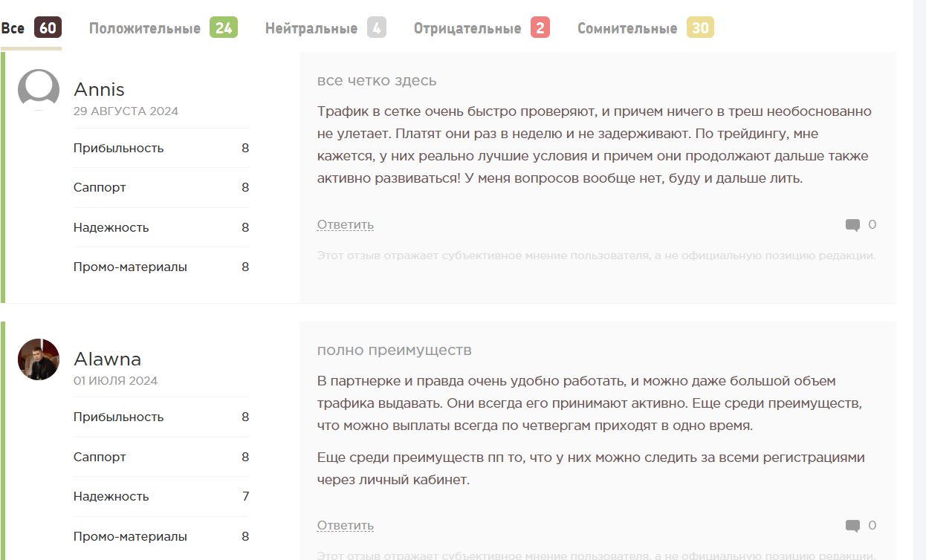Click Саппорт rating row for Alawna

pos(161,457)
